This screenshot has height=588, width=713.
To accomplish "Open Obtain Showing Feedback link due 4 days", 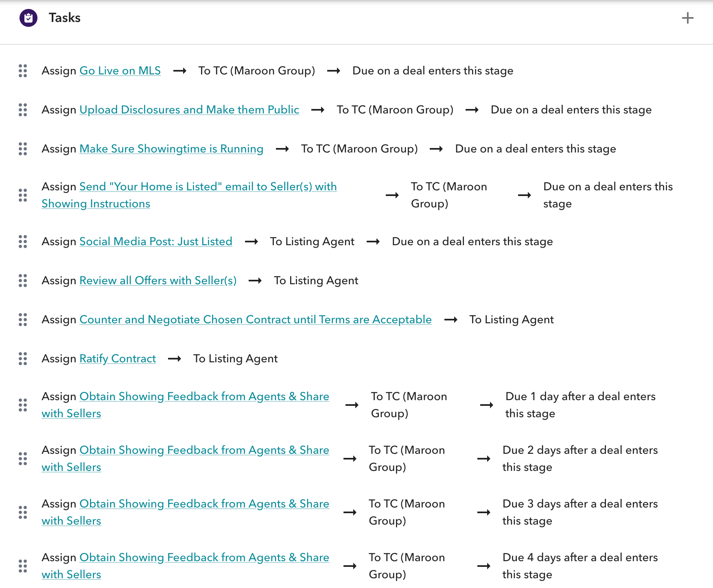I will [x=185, y=566].
